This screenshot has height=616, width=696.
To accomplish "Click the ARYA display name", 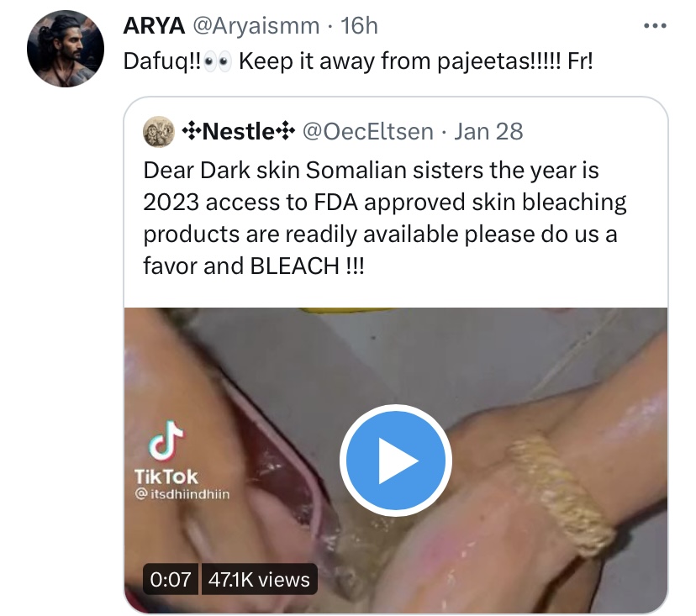I will 154,26.
